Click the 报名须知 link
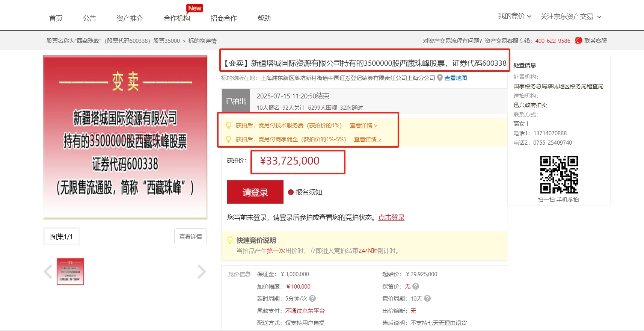 [309, 192]
